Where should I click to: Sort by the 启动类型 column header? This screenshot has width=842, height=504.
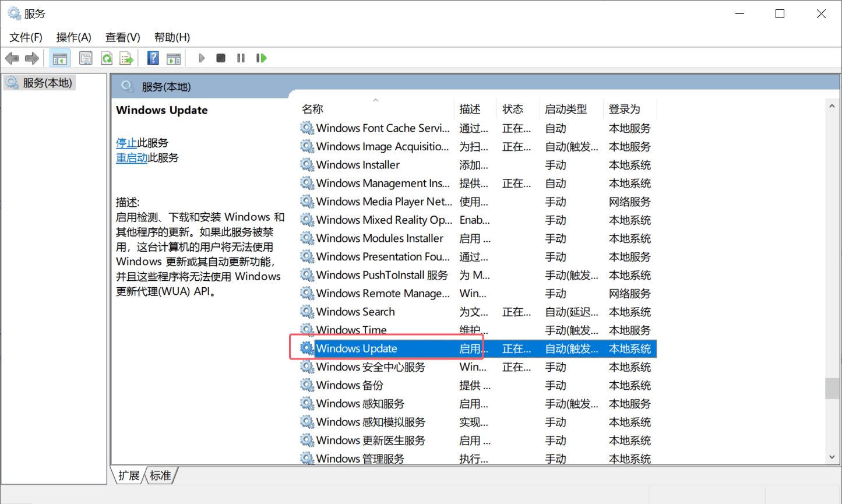pos(570,109)
